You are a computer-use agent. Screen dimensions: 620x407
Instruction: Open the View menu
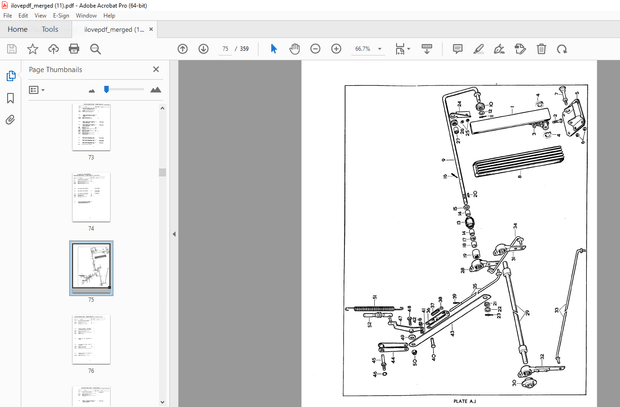pyautogui.click(x=40, y=15)
